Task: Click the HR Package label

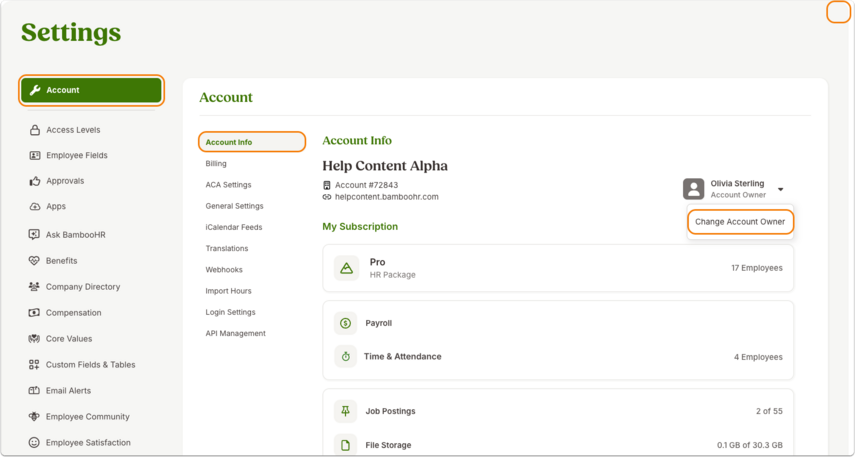Action: pyautogui.click(x=393, y=275)
